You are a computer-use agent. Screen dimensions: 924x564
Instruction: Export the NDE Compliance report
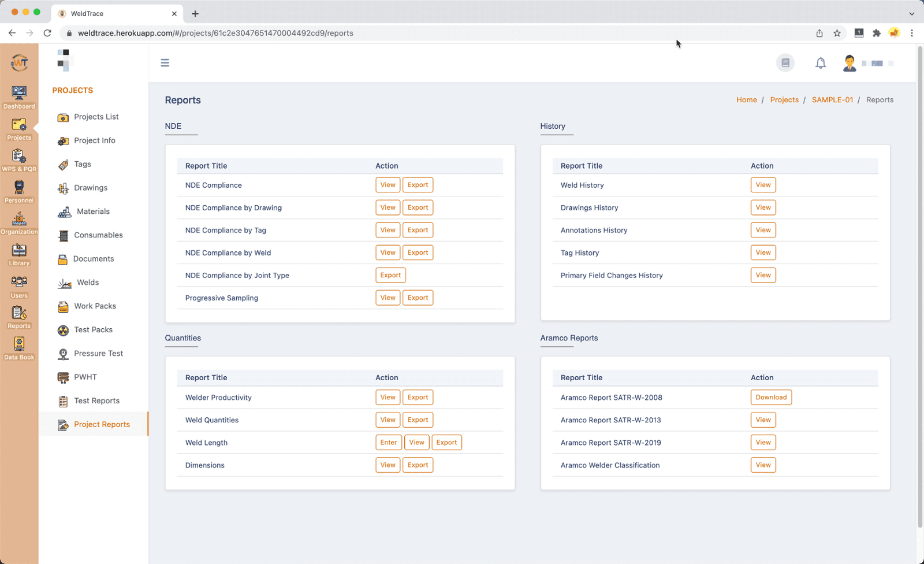[x=418, y=184]
